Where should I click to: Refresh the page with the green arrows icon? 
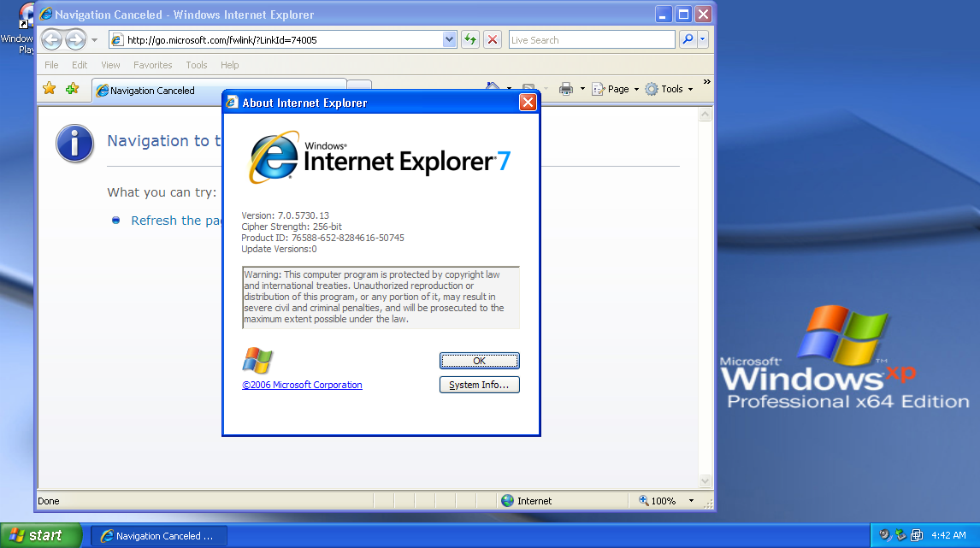(470, 40)
